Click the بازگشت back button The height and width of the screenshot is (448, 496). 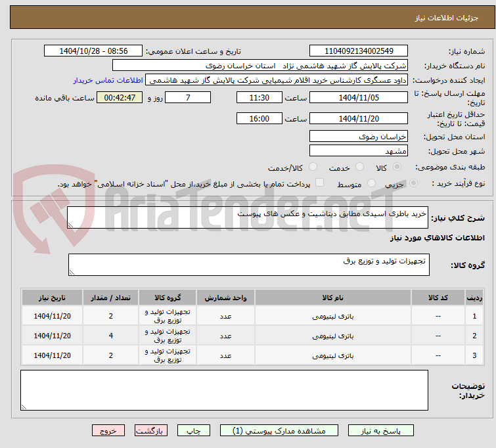(151, 431)
